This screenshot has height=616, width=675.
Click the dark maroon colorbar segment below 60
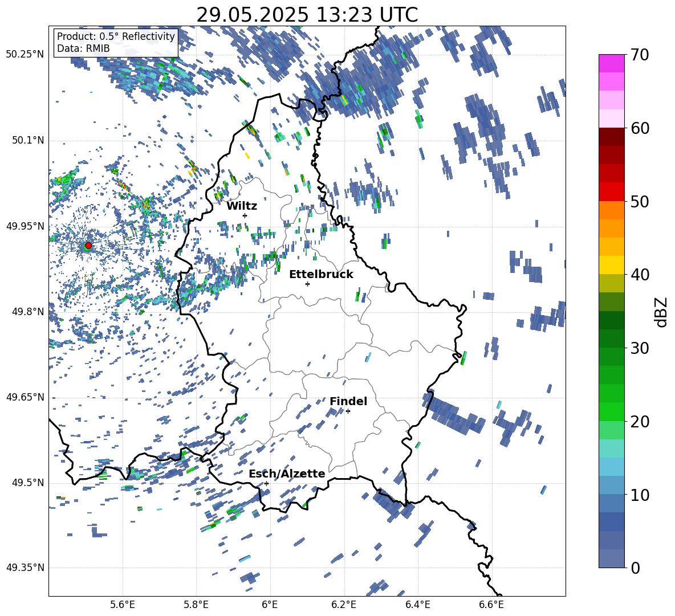coord(611,137)
